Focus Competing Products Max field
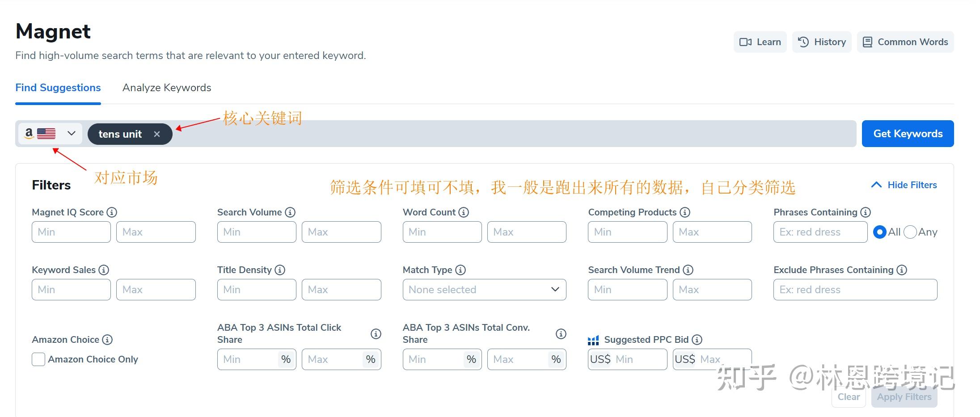Screen dimensions: 980x417 coord(712,232)
